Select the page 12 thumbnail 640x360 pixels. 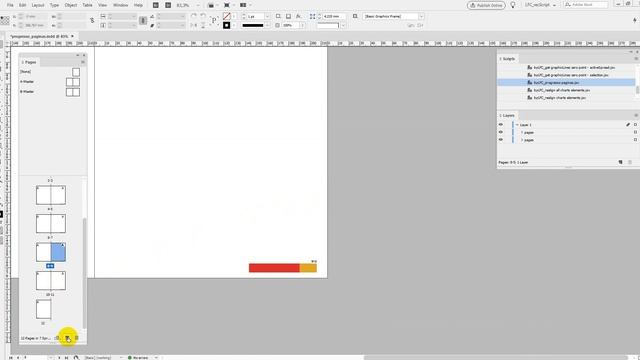point(44,309)
